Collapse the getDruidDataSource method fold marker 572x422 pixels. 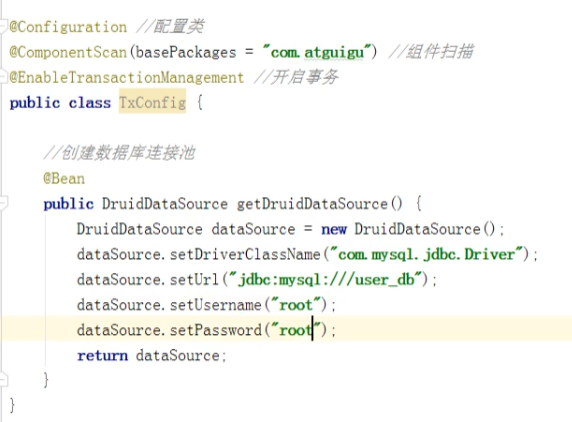click(3, 203)
